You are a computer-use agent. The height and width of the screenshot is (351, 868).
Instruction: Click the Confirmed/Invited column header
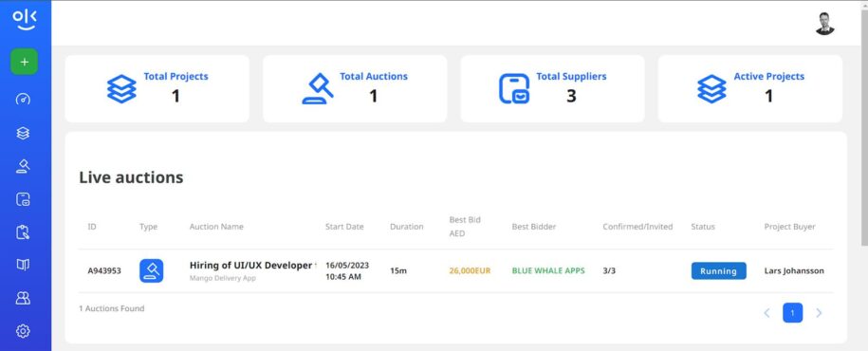[637, 227]
